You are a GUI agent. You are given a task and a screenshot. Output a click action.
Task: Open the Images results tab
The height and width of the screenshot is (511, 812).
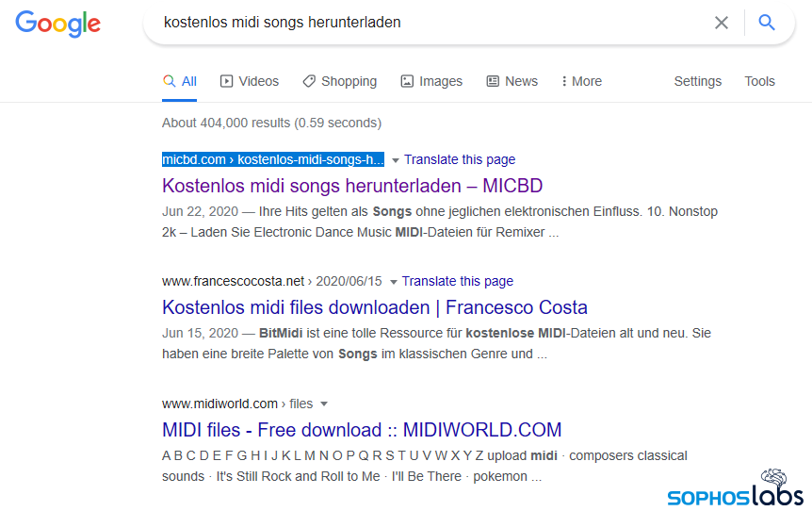(x=431, y=81)
